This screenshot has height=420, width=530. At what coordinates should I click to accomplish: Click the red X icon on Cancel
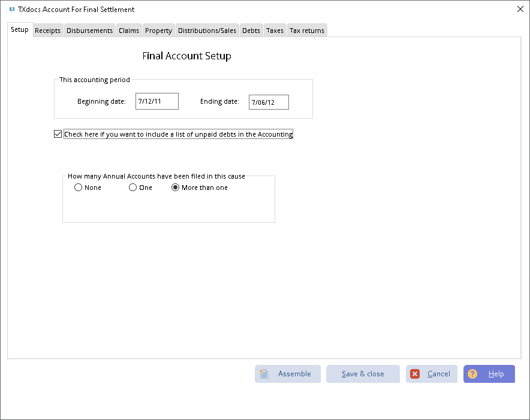415,373
